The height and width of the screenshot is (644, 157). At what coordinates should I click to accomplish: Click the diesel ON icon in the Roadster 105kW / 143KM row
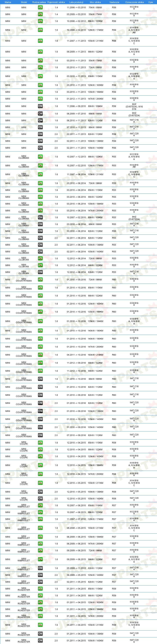click(40, 641)
